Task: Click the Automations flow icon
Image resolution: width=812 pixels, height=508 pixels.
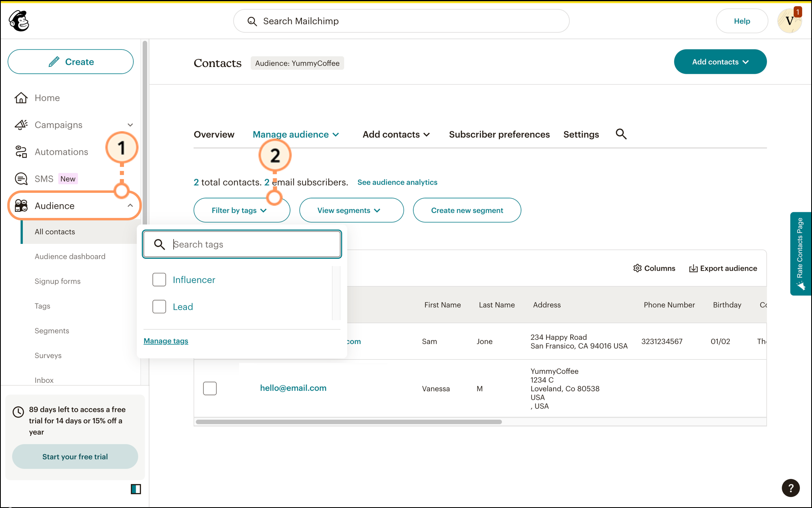Action: coord(21,152)
